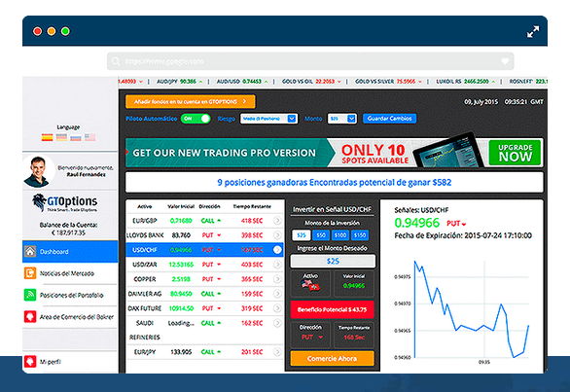Click the Ingrese el Monto Deseado field

pos(333,261)
